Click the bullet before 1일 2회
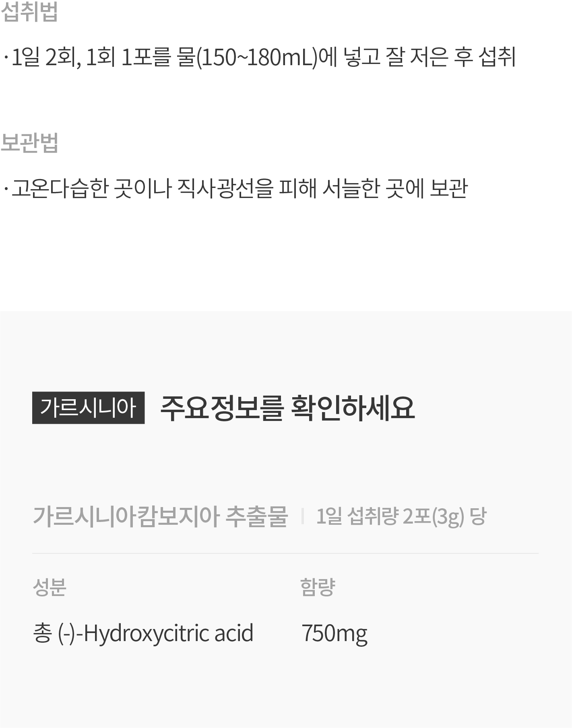Screen dimensions: 572x728 [x=6, y=58]
